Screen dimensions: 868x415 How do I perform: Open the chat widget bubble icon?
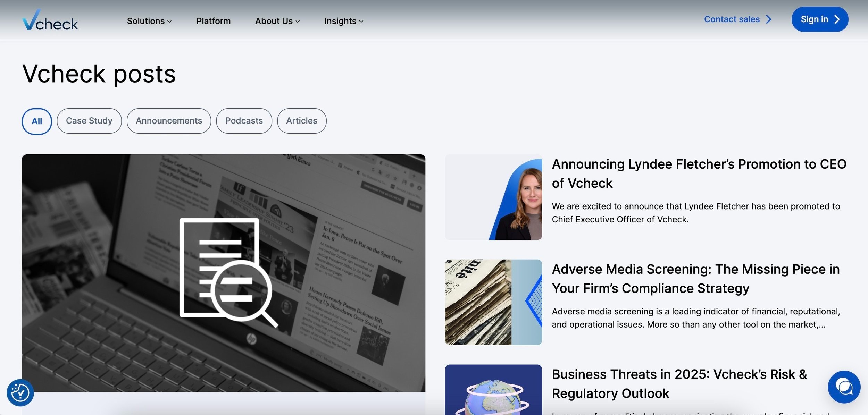[844, 387]
